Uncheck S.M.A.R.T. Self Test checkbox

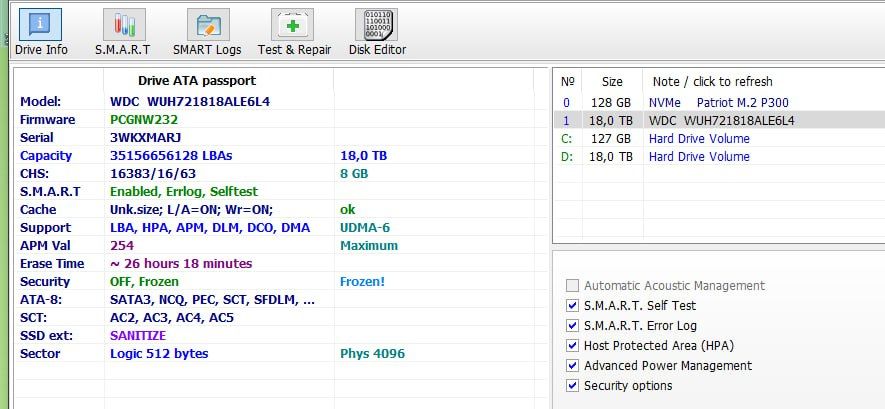[572, 305]
